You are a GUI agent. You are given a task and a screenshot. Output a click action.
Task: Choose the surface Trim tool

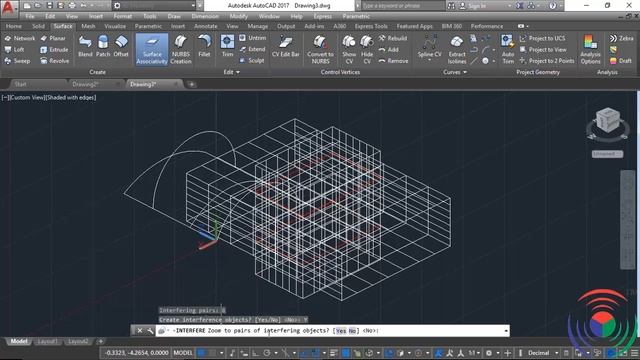coord(227,46)
